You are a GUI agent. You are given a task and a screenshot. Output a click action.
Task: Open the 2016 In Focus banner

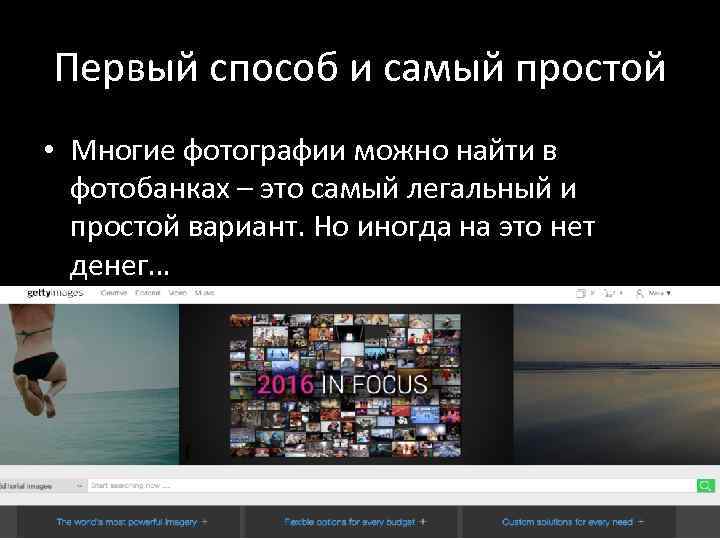pos(345,385)
